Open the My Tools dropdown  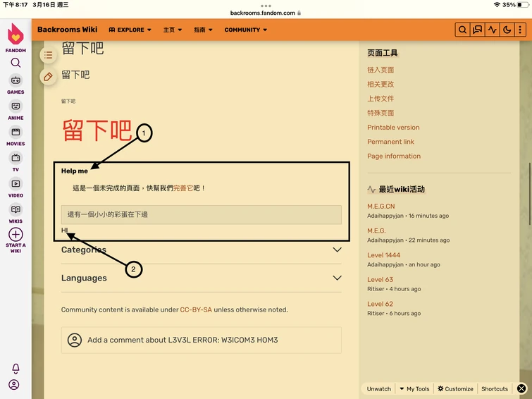click(414, 389)
